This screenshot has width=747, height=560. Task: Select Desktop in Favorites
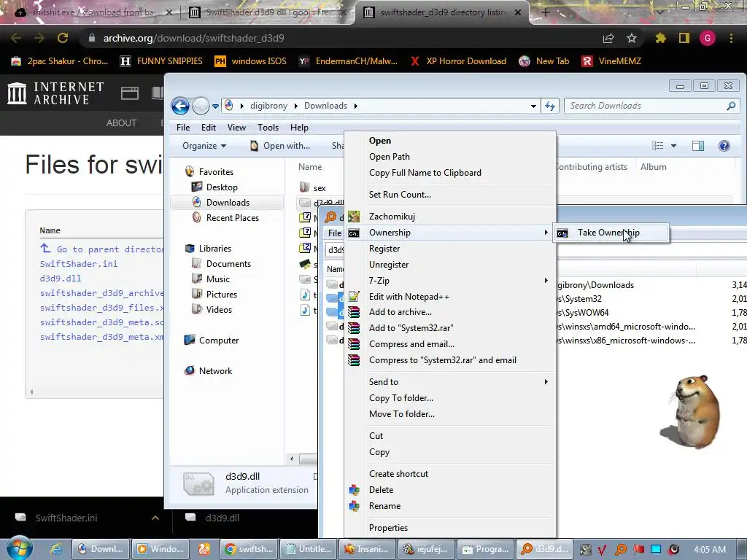pos(222,187)
